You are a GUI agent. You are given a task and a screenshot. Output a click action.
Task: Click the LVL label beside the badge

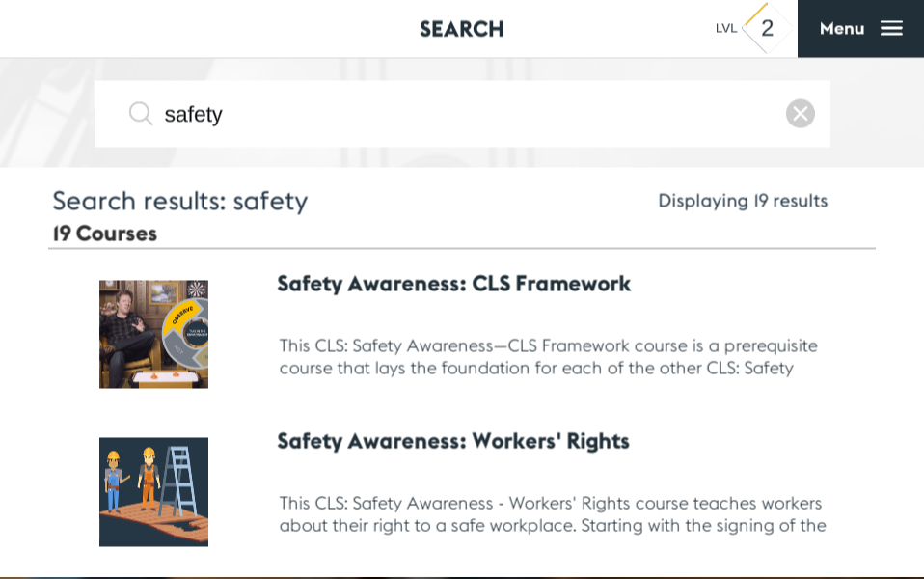tap(725, 29)
